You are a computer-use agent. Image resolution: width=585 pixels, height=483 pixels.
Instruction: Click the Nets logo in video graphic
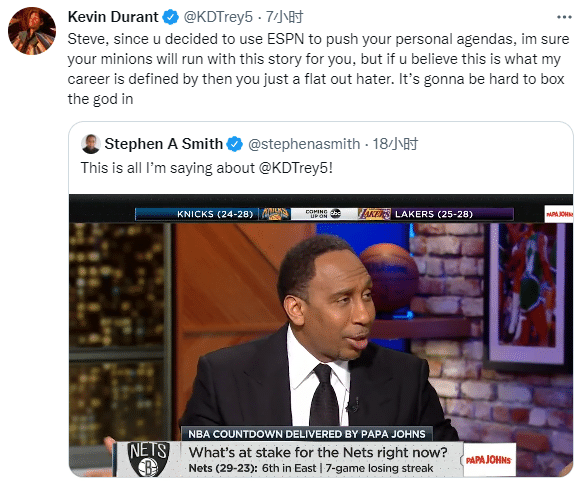coord(148,459)
